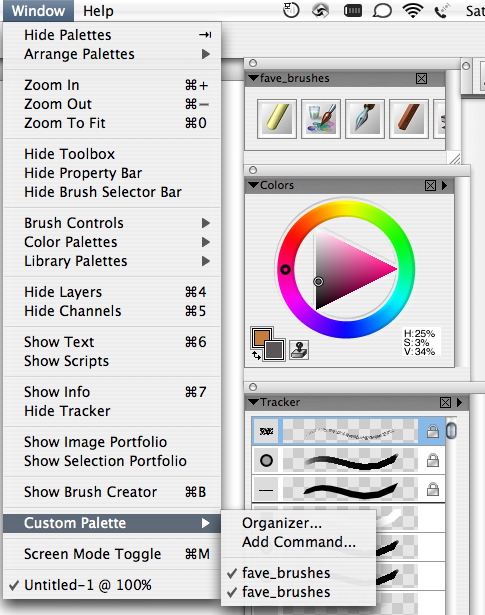Collapse the Tracker palette disclosure triangle
485x615 pixels.
(254, 402)
